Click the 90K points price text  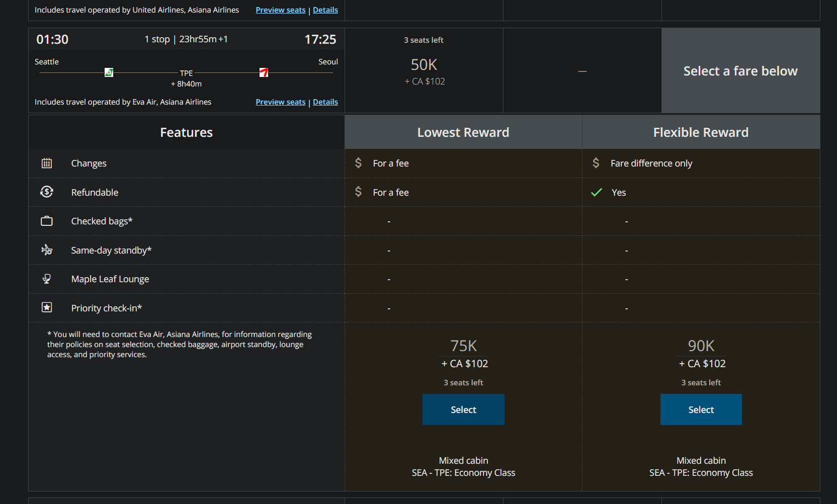701,346
